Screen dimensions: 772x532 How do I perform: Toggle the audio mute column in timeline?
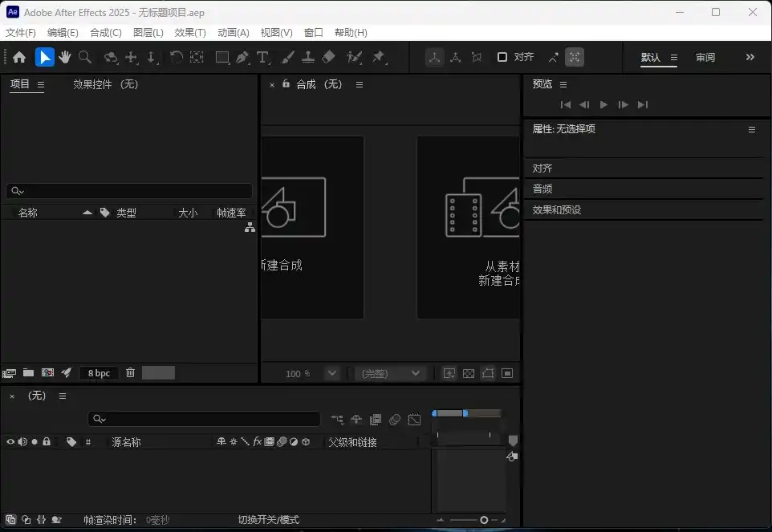(22, 442)
